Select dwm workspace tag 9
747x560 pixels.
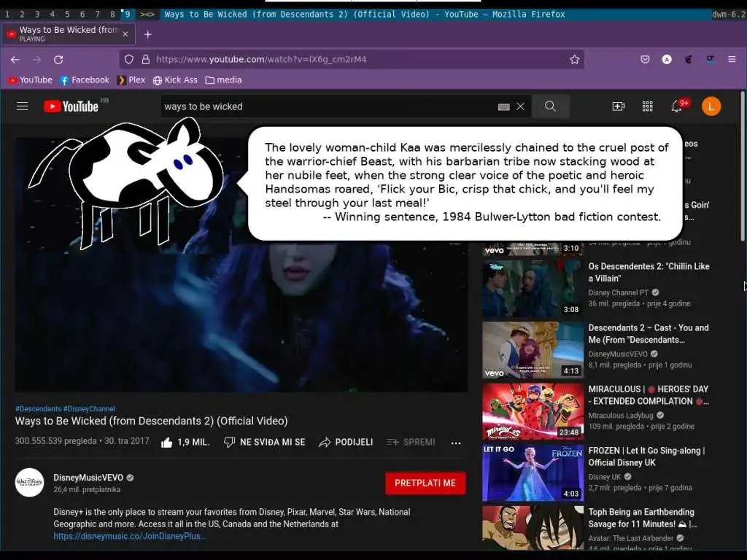127,15
